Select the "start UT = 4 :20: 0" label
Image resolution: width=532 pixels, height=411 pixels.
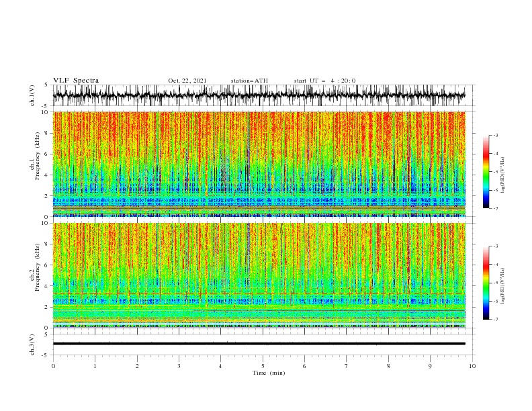click(324, 81)
